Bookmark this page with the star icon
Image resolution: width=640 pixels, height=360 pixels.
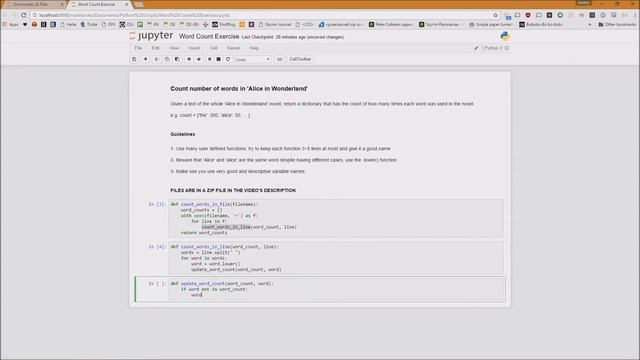click(496, 15)
